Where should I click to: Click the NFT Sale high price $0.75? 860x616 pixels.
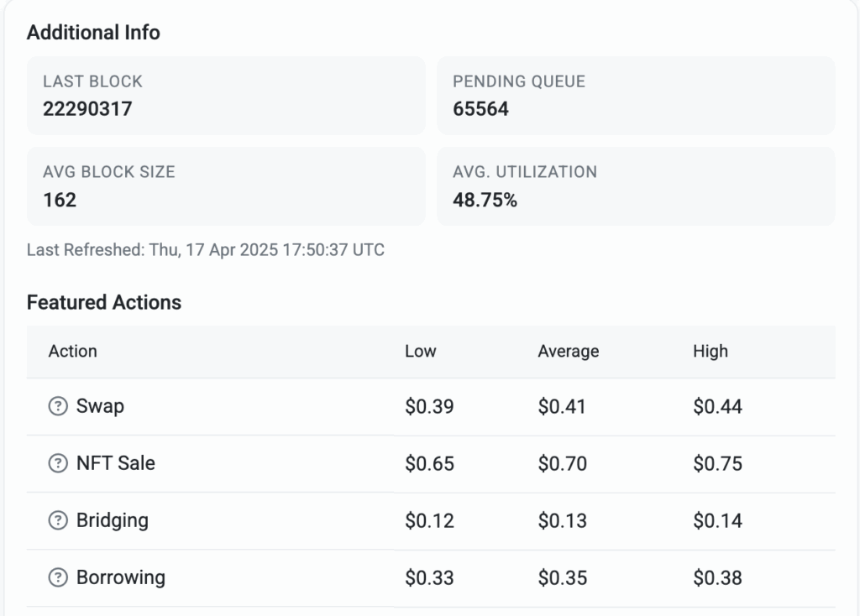717,464
